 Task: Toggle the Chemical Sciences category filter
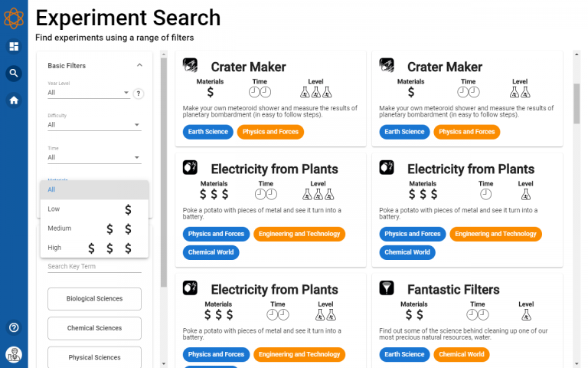[94, 328]
